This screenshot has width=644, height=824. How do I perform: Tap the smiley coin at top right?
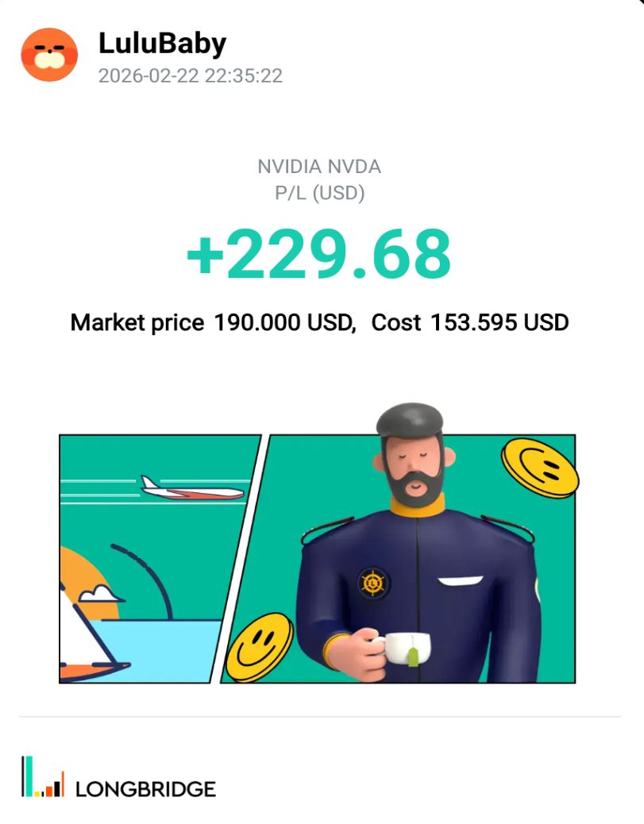point(540,468)
